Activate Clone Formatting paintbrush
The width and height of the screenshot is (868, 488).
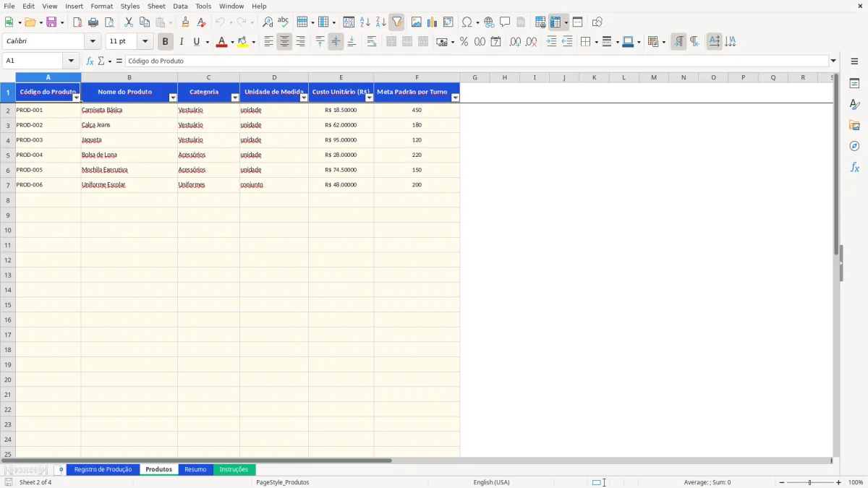click(186, 22)
